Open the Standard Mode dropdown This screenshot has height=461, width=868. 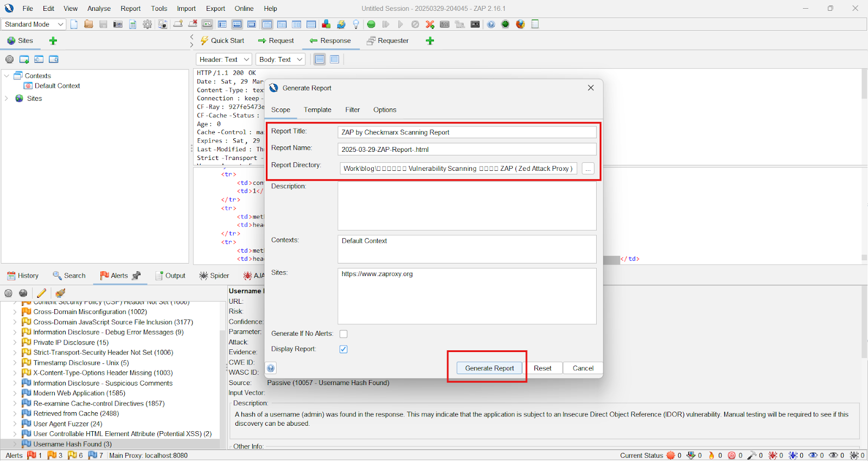click(34, 24)
